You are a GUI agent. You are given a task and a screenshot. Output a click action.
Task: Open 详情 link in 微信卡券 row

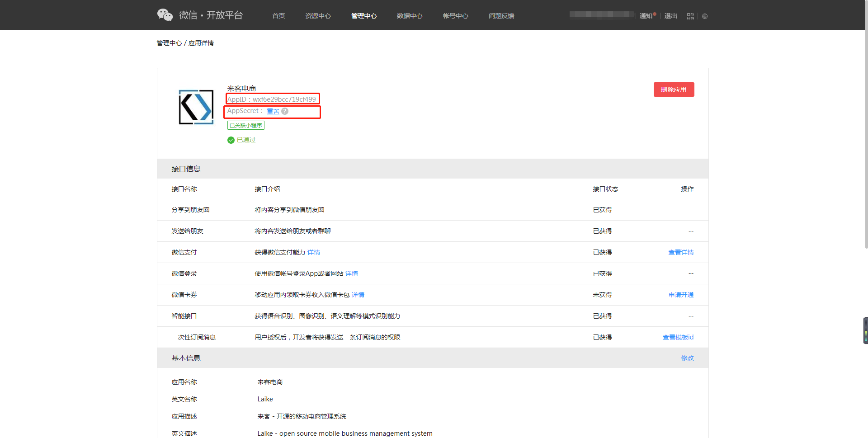[358, 295]
